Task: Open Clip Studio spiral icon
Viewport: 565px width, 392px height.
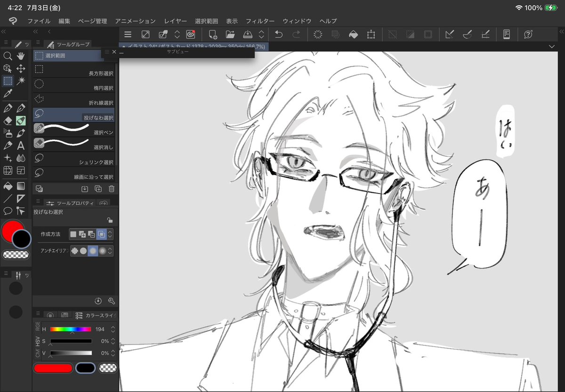Action: click(191, 34)
